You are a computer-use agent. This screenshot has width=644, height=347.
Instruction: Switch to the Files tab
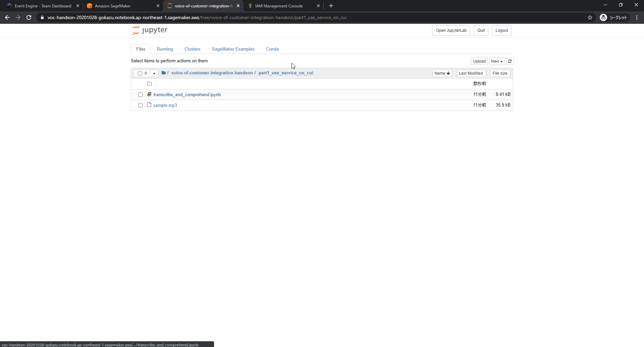(x=141, y=49)
